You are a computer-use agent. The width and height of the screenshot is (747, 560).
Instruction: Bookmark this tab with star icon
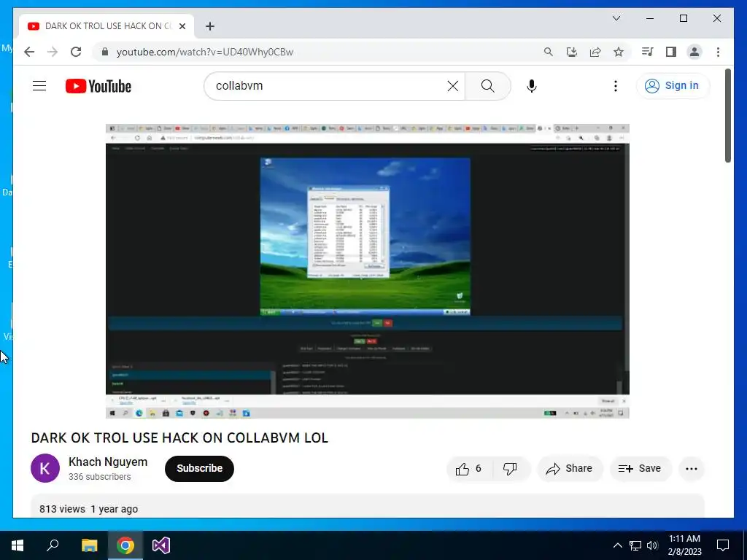(619, 52)
